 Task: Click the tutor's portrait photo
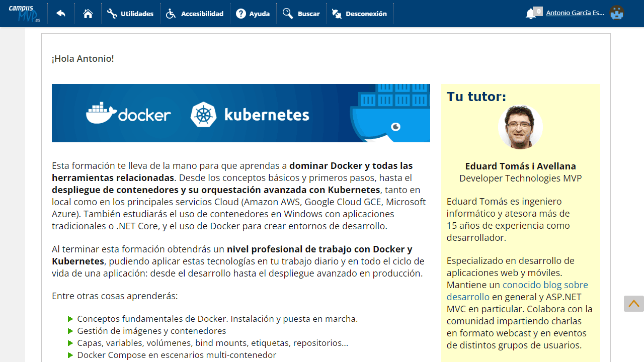pyautogui.click(x=520, y=127)
